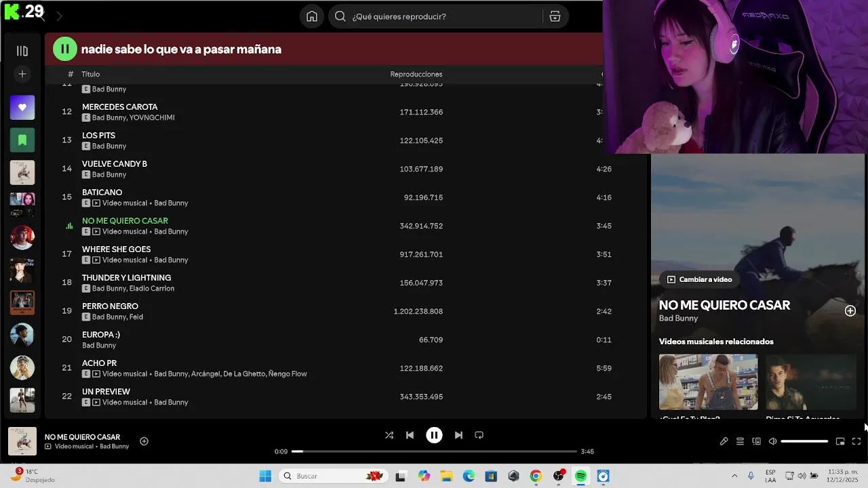
Task: Seek on the song progress bar
Action: (x=434, y=451)
